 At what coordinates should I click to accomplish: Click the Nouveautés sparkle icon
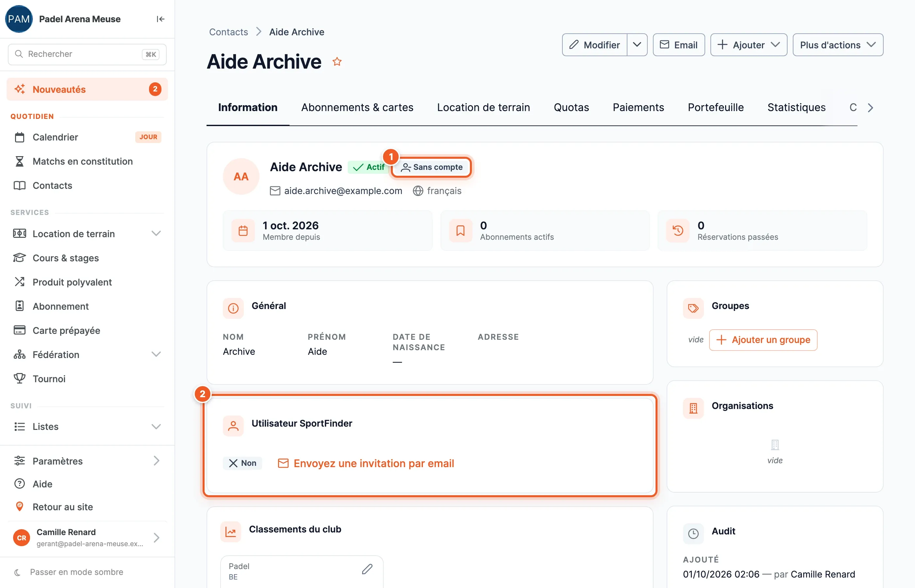(x=20, y=89)
